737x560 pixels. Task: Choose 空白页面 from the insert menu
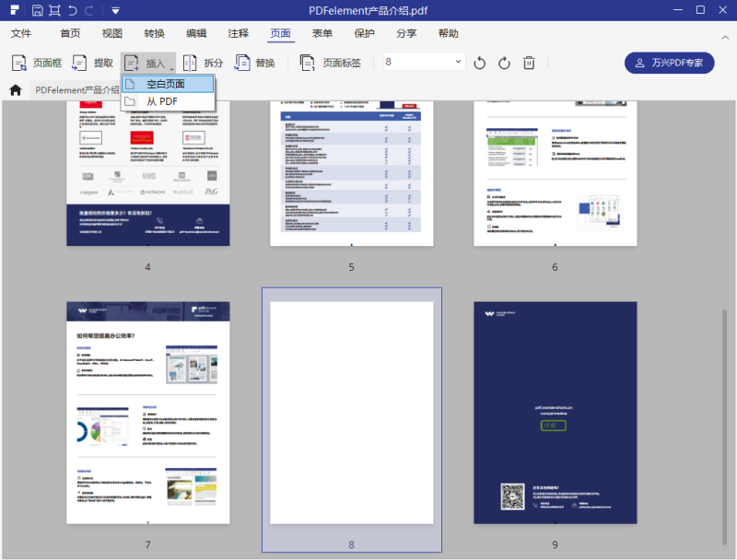pyautogui.click(x=166, y=84)
